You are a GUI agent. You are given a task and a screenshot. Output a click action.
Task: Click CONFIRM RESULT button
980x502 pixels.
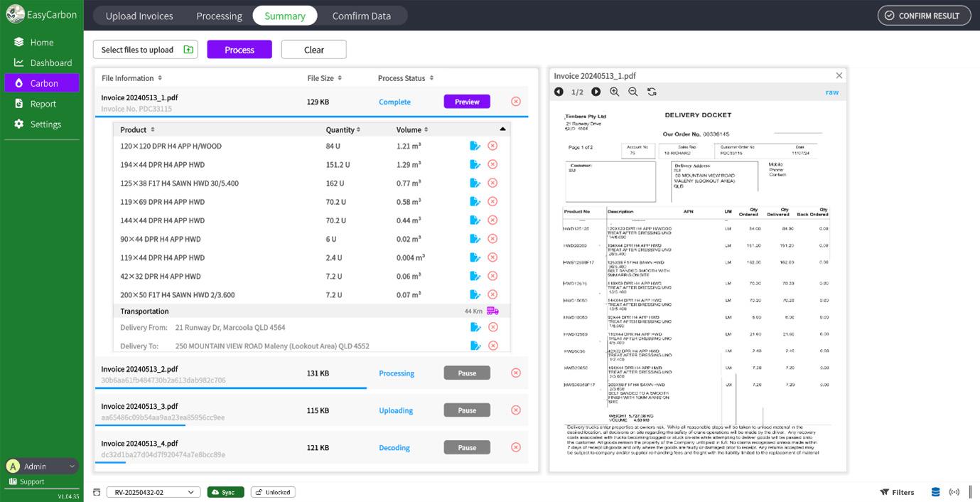924,16
